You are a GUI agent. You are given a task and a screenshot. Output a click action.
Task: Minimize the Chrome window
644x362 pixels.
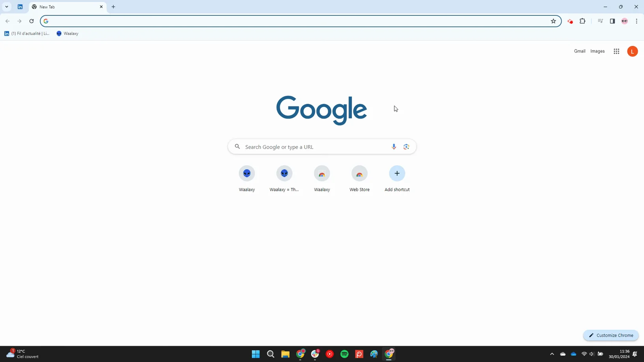pyautogui.click(x=605, y=7)
